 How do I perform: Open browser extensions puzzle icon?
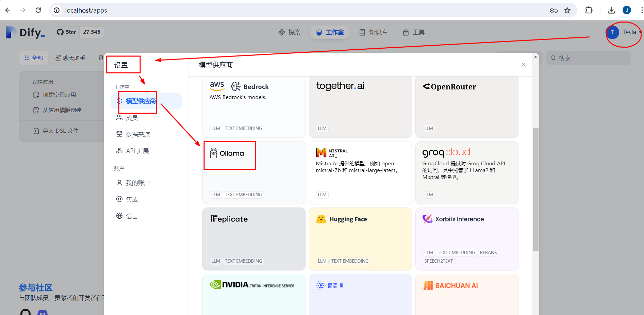pos(589,10)
